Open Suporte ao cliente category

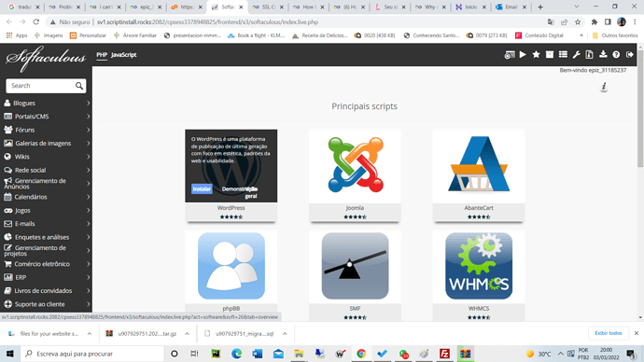pyautogui.click(x=46, y=304)
